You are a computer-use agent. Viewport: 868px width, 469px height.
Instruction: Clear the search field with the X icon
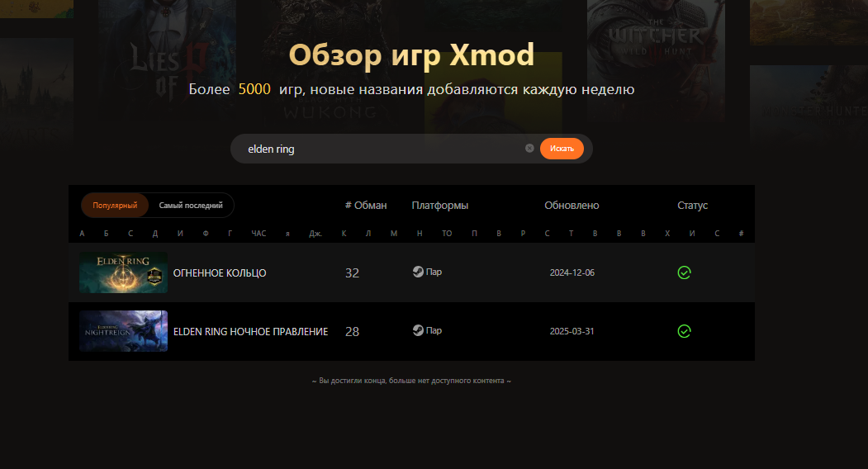click(529, 149)
